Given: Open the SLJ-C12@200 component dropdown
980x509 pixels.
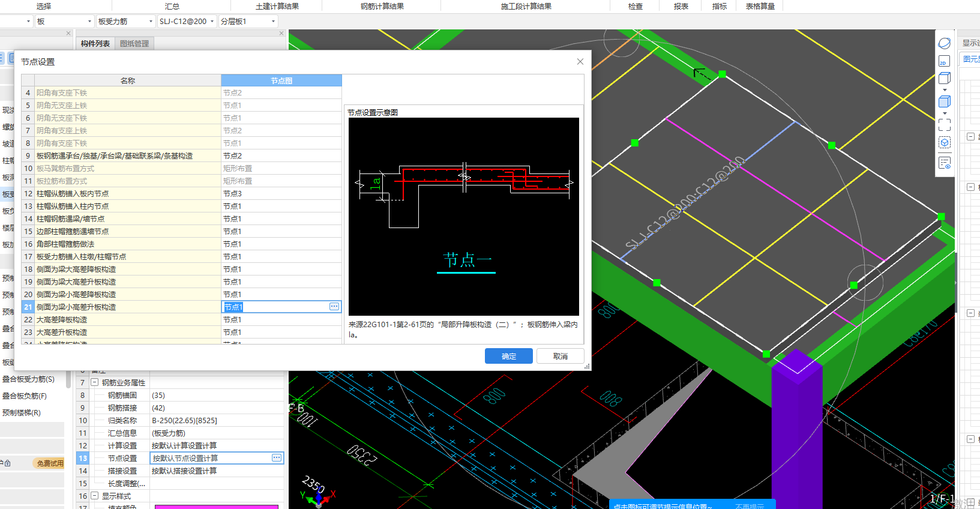Looking at the screenshot, I should click(x=187, y=22).
